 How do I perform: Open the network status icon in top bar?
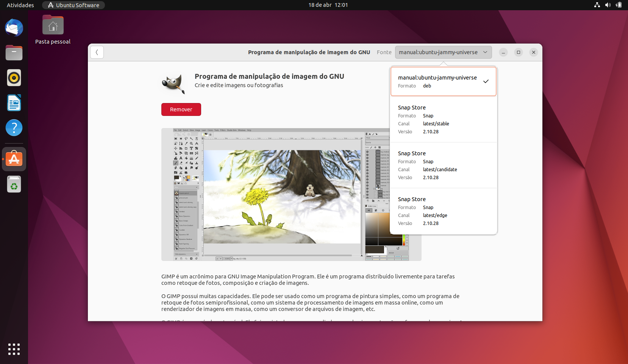(597, 5)
